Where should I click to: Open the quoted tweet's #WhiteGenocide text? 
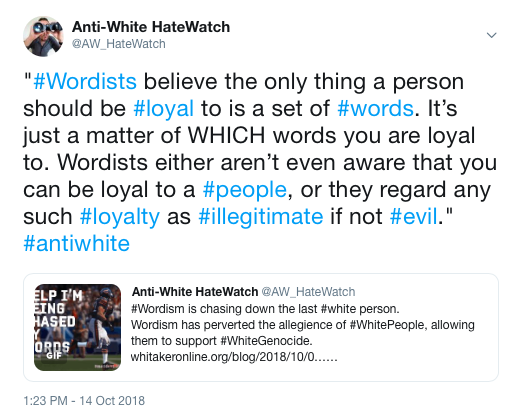coord(266,341)
